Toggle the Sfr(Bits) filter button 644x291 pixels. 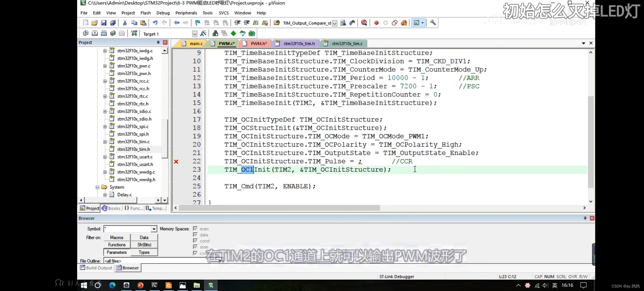[144, 245]
